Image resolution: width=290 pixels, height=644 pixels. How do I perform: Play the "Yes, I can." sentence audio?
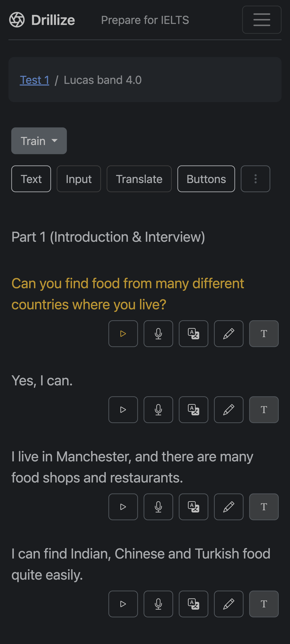coord(123,409)
